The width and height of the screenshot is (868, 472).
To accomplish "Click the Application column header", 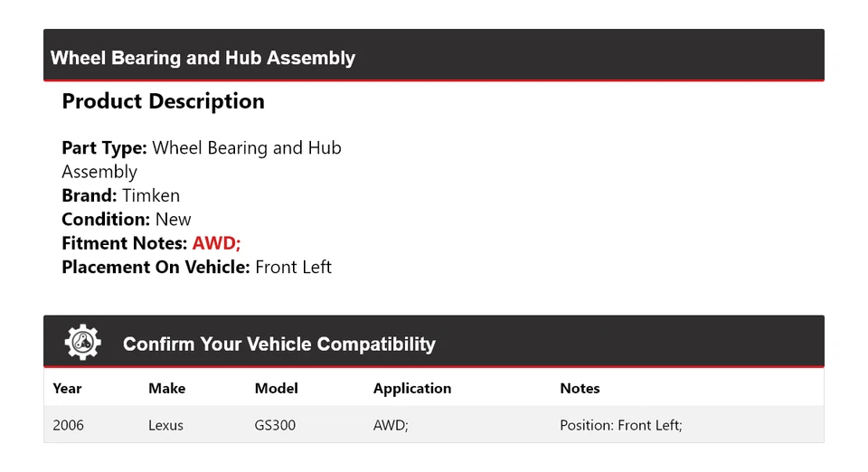I will pos(411,389).
